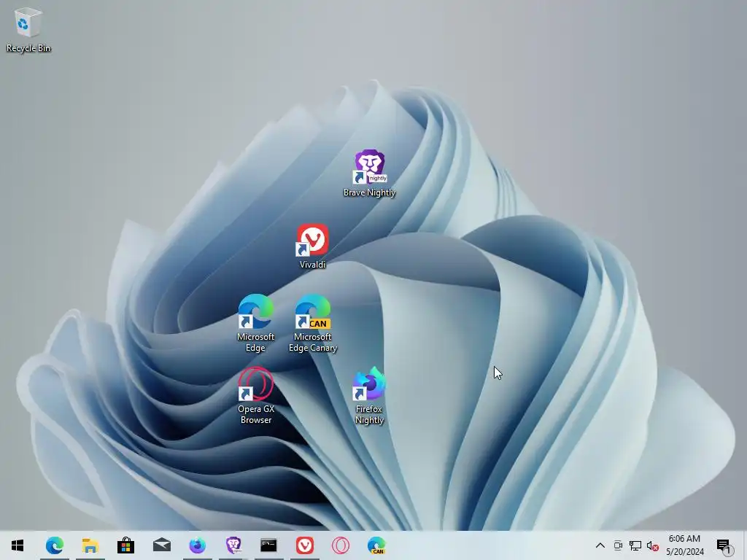The height and width of the screenshot is (560, 747).
Task: Open Brave Nightly from the taskbar
Action: pyautogui.click(x=233, y=545)
